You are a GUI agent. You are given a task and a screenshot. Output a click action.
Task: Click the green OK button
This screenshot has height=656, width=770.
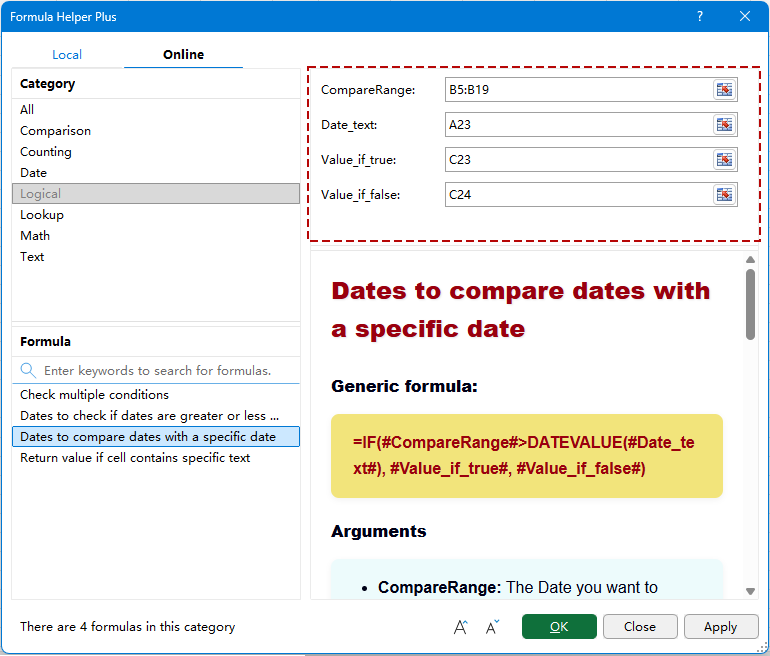point(559,627)
